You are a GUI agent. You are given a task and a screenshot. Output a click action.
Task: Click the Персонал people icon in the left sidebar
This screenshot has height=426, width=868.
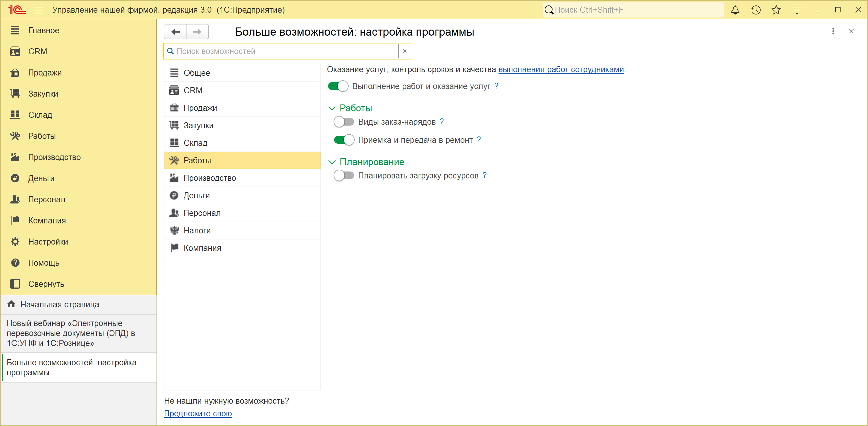(15, 199)
